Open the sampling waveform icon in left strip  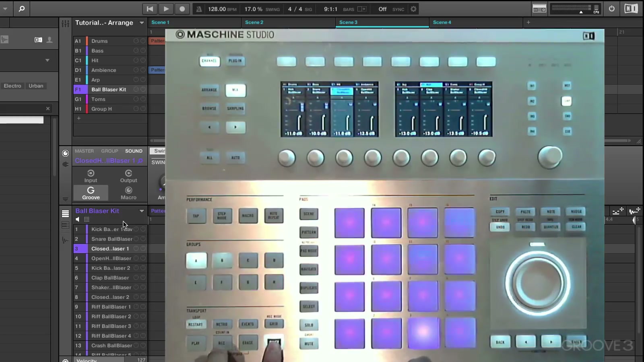point(65,241)
